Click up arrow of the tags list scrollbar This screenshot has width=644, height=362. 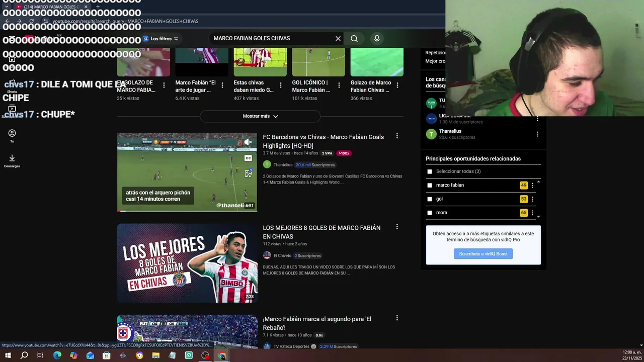pos(538,182)
